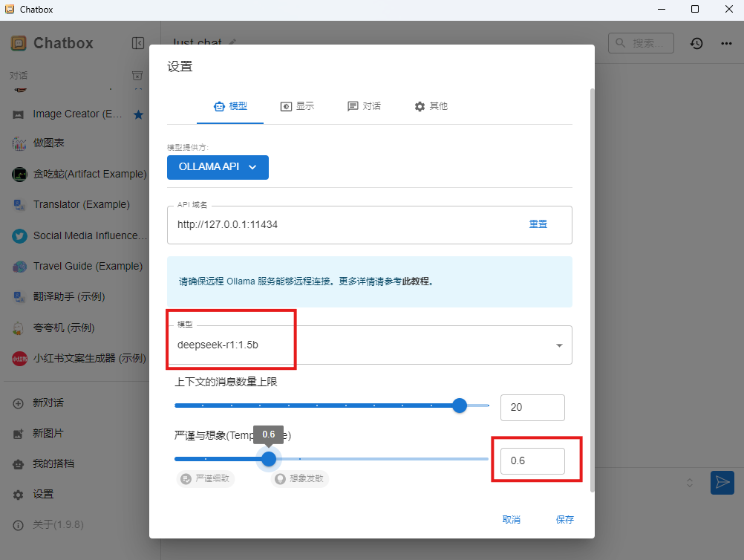744x560 pixels.
Task: Click the message input expand arrows
Action: [x=690, y=483]
